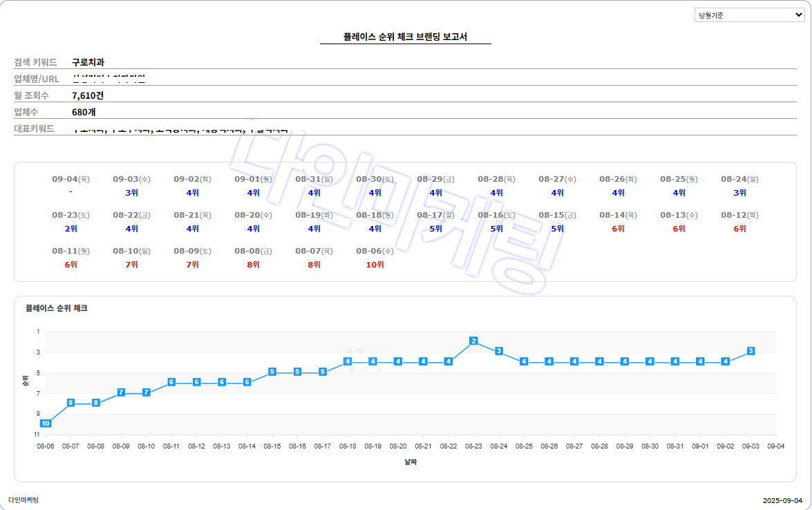Select the 08-18 data point on chart
Image resolution: width=812 pixels, height=510 pixels.
348,361
